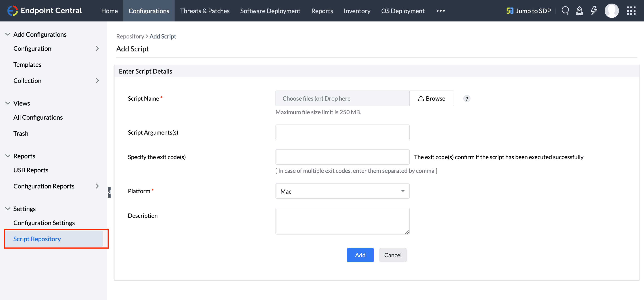Open the three-dots more menu
This screenshot has width=644, height=300.
point(441,11)
